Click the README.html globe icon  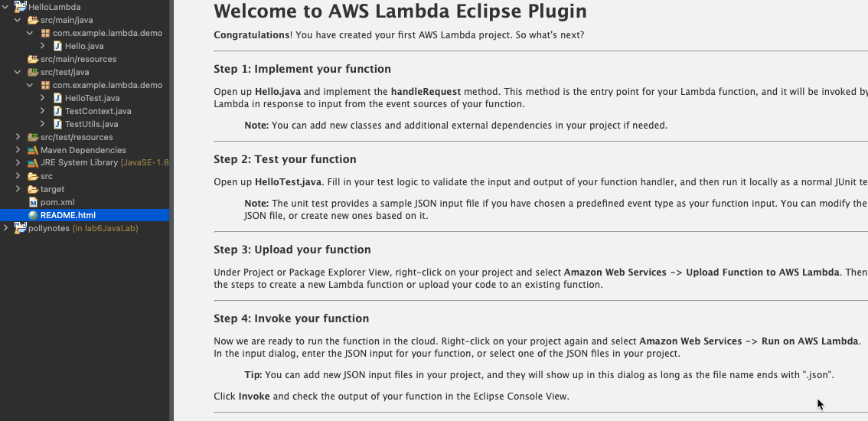pyautogui.click(x=33, y=215)
